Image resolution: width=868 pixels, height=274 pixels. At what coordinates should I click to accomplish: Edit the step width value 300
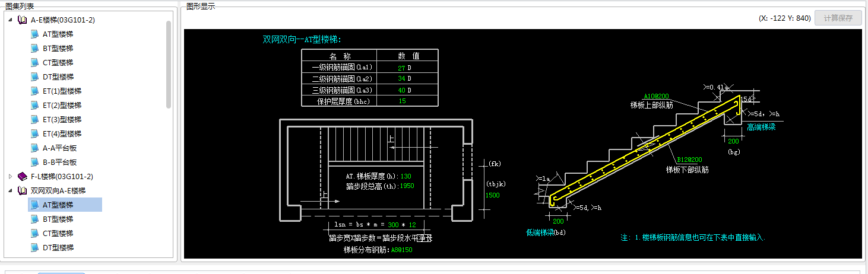394,225
